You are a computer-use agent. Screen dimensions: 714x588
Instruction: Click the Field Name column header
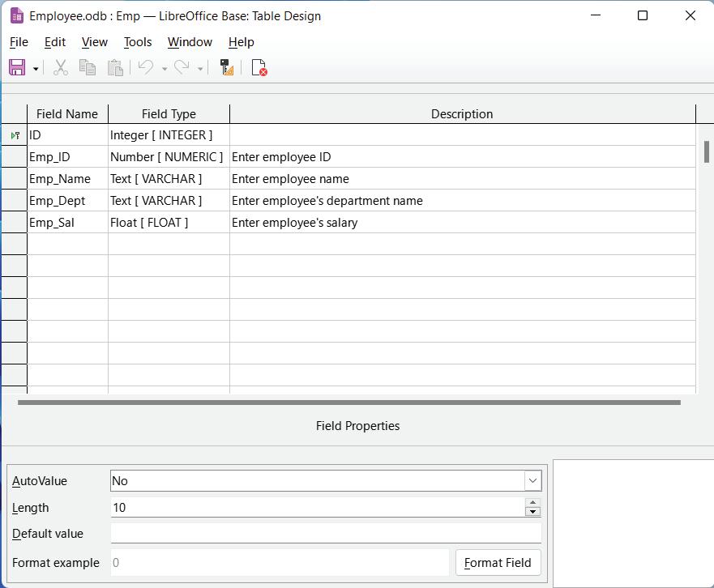point(67,113)
